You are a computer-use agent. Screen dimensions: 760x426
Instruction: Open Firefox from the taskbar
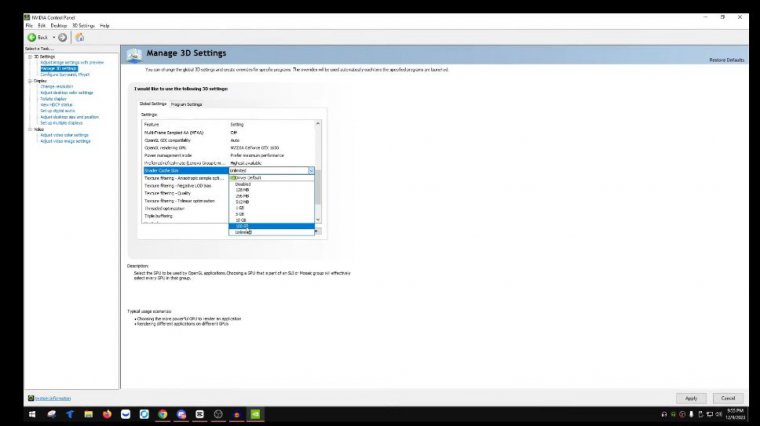pyautogui.click(x=107, y=414)
